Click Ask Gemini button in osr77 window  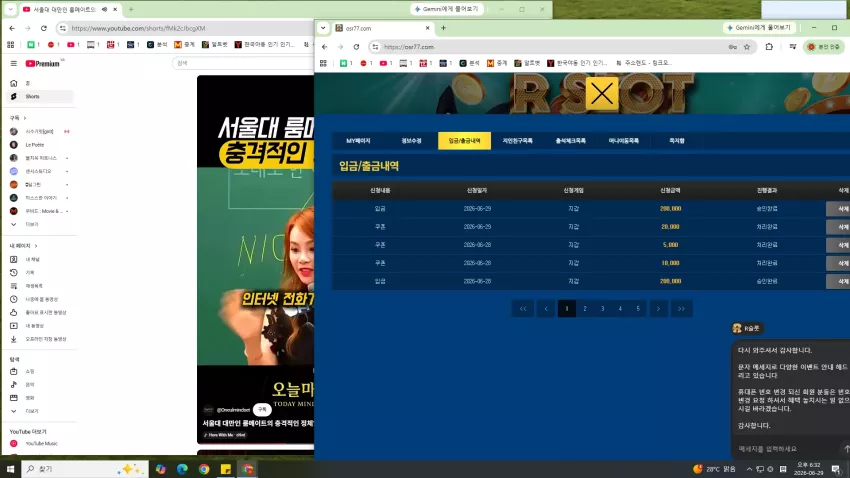(759, 28)
